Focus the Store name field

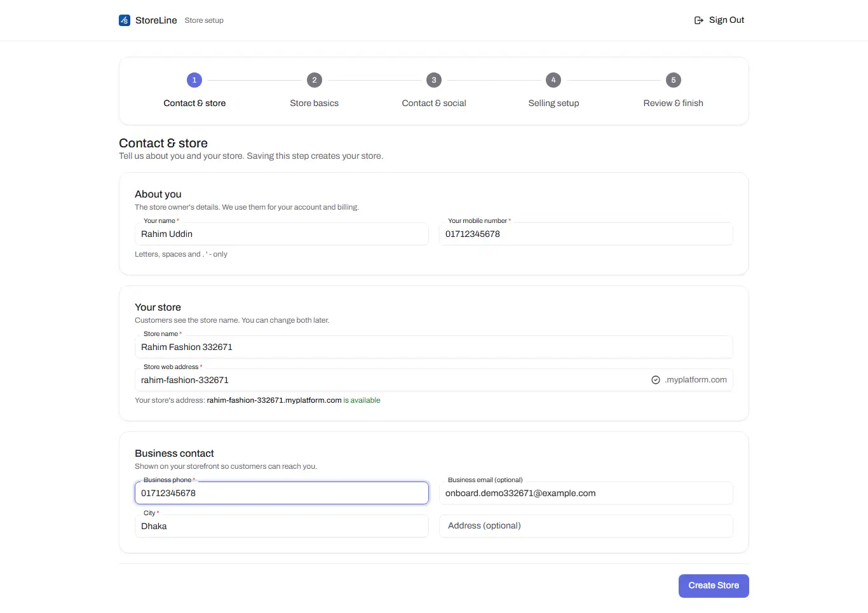pyautogui.click(x=434, y=347)
